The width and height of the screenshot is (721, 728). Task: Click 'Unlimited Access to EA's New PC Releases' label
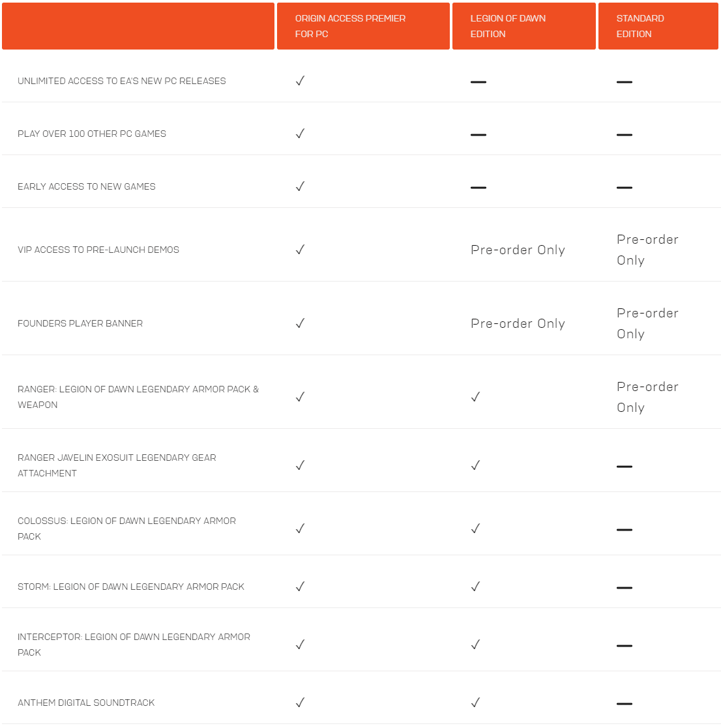(122, 81)
